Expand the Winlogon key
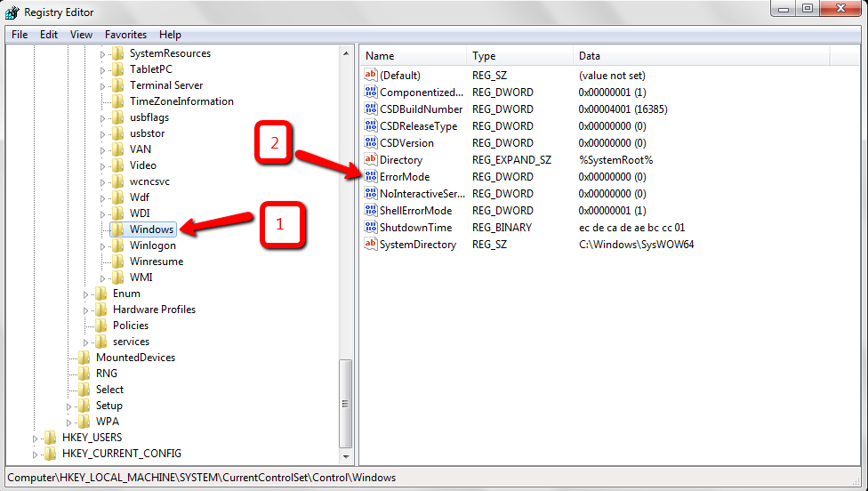 (x=102, y=246)
